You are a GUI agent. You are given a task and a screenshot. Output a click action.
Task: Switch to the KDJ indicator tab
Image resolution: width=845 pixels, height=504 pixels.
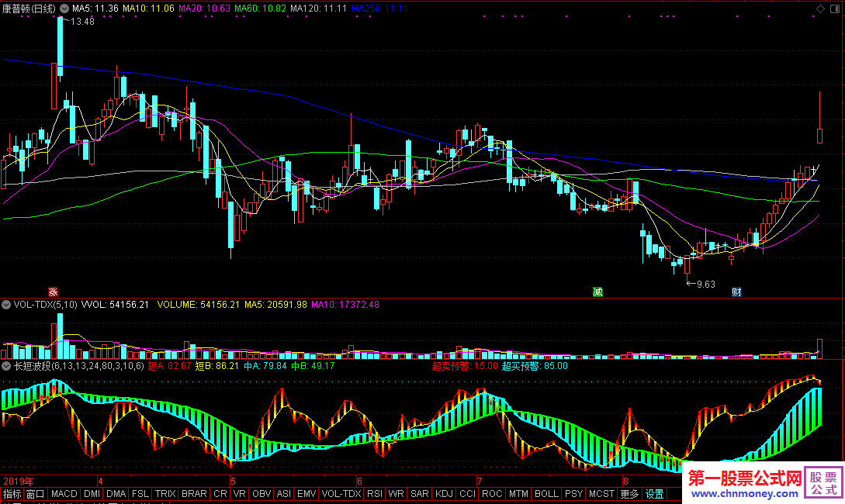[x=444, y=494]
